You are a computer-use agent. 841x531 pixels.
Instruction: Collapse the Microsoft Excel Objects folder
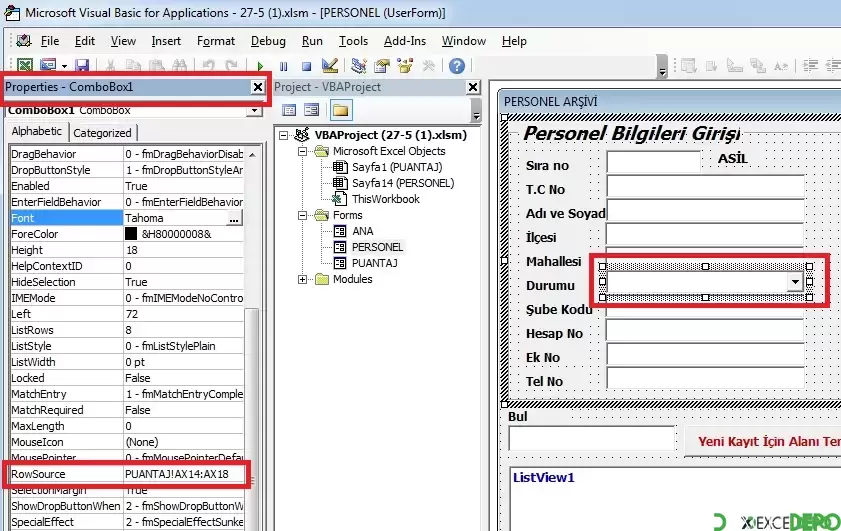(x=303, y=152)
